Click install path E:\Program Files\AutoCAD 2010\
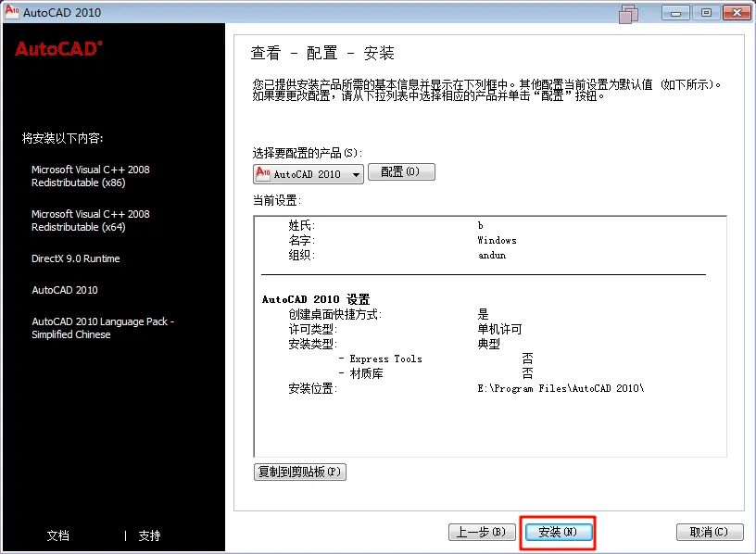This screenshot has height=554, width=756. [x=561, y=388]
